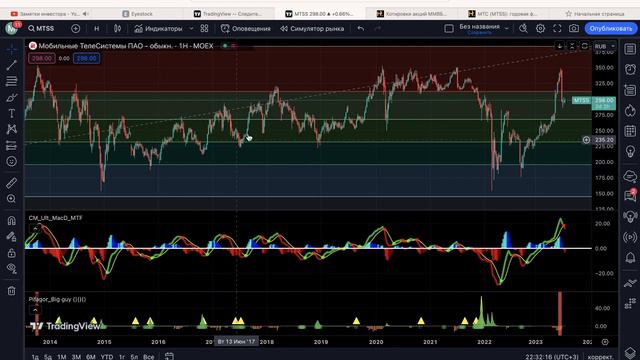
Task: Expand the RUB currency dropdown
Action: pyautogui.click(x=604, y=47)
